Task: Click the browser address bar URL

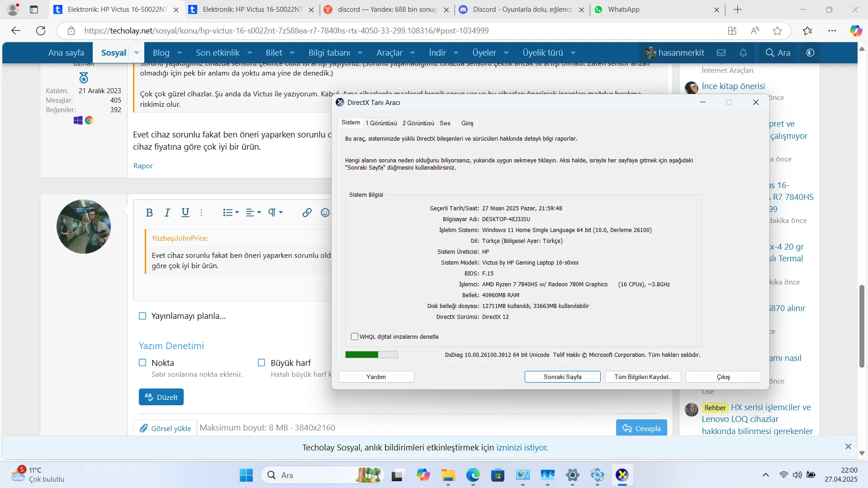Action: point(286,31)
